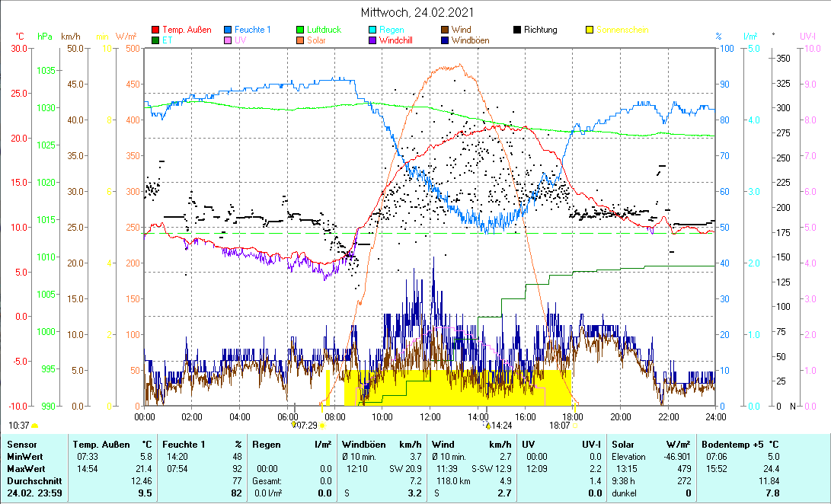Click the blue Feuchte 1 legend square
The width and height of the screenshot is (831, 504).
click(x=229, y=30)
